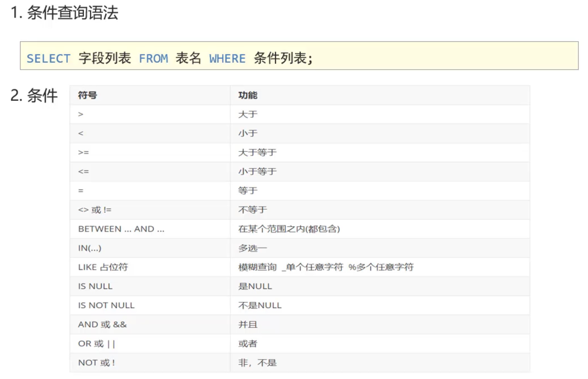
Task: Click the '多选一' cell
Action: pos(380,248)
